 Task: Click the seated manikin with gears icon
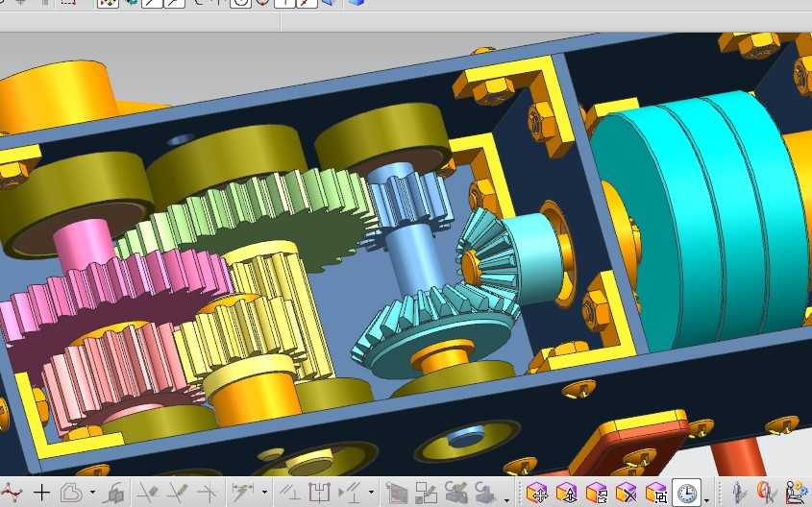pyautogui.click(x=798, y=493)
